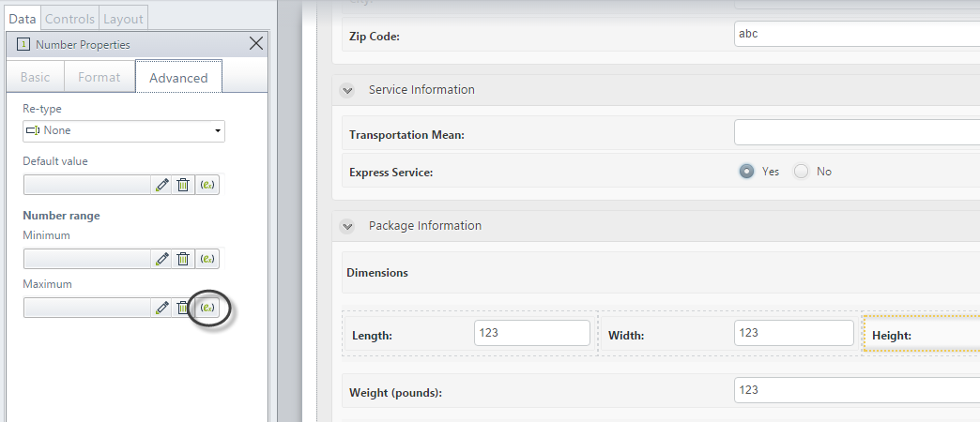Switch to the Controls tab
The image size is (980, 422).
pyautogui.click(x=69, y=19)
